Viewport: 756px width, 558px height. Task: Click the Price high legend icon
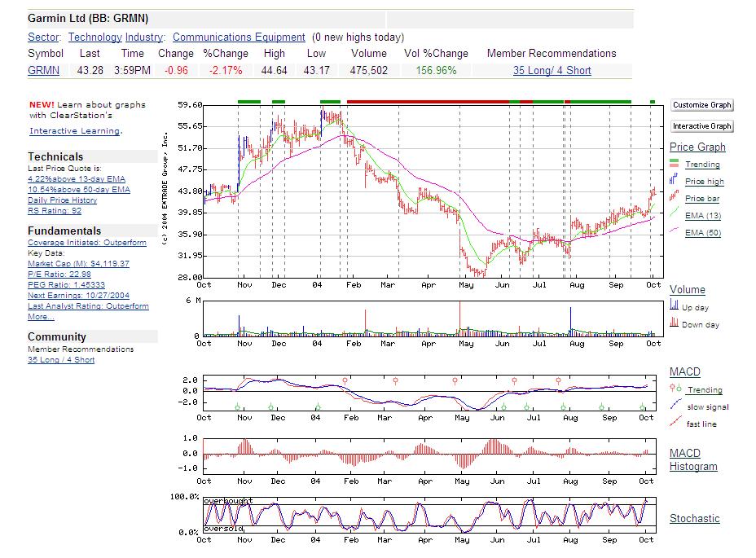pos(674,181)
